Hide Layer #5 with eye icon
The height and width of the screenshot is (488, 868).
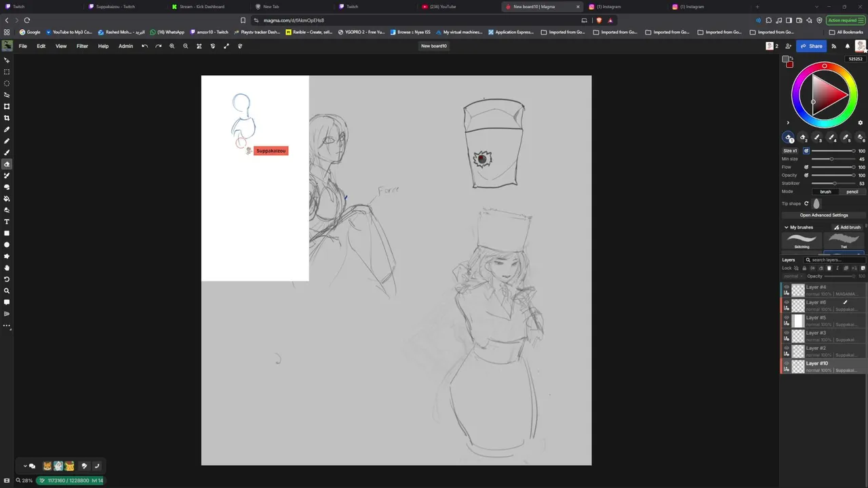click(787, 318)
